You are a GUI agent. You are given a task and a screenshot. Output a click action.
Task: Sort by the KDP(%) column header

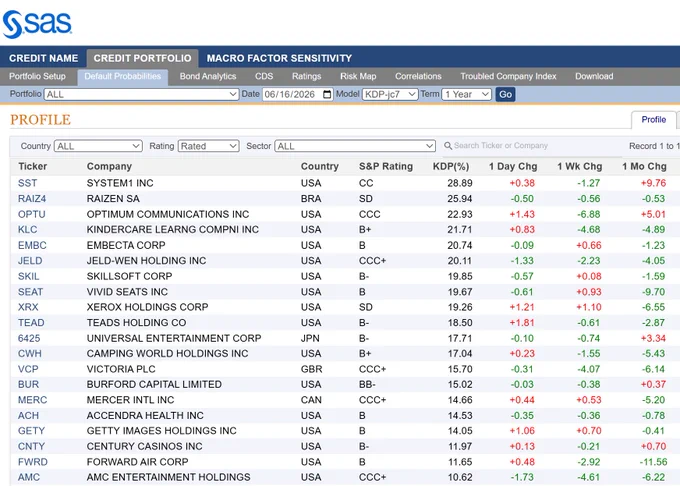pyautogui.click(x=451, y=166)
